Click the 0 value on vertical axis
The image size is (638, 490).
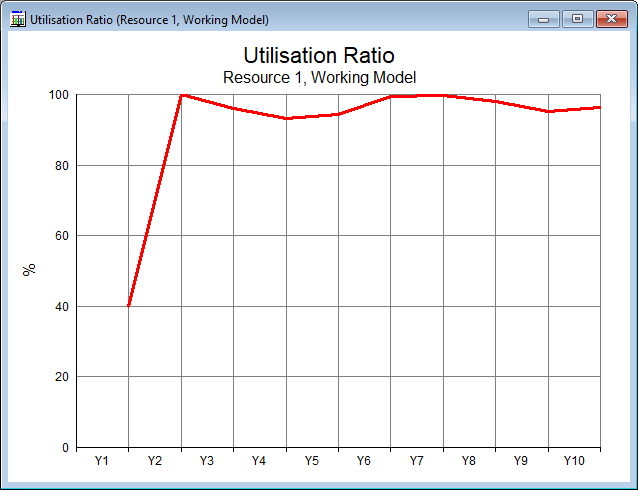(x=66, y=448)
